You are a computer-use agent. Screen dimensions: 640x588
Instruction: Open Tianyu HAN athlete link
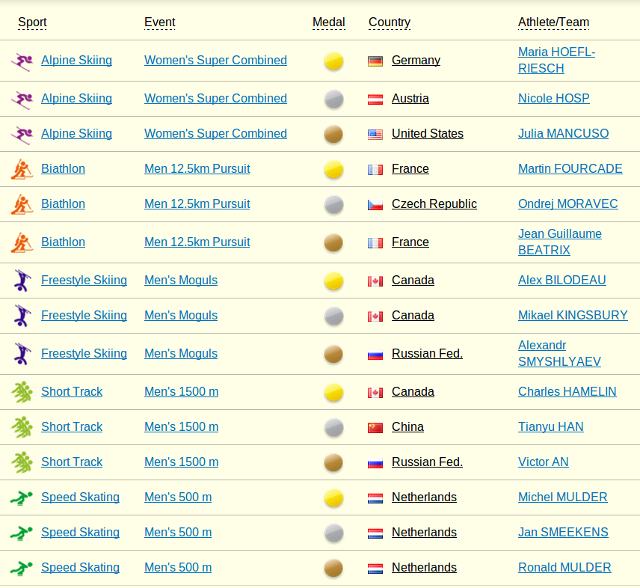pos(550,427)
